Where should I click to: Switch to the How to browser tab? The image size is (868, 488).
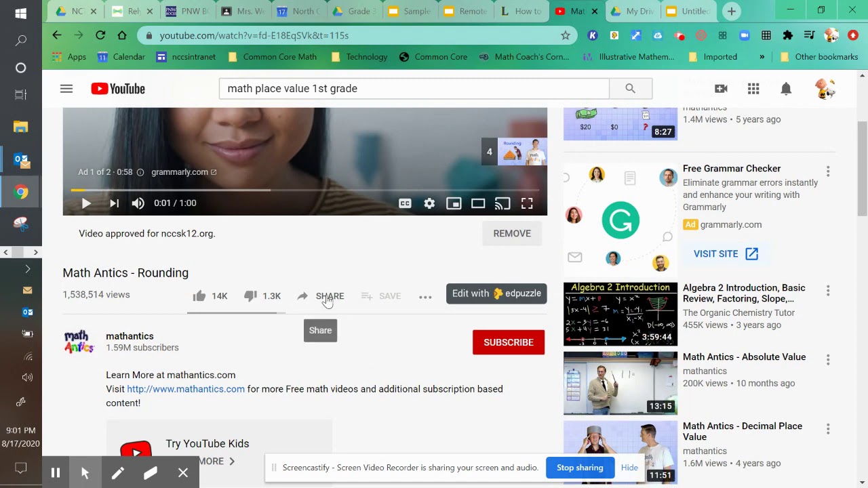pos(521,12)
